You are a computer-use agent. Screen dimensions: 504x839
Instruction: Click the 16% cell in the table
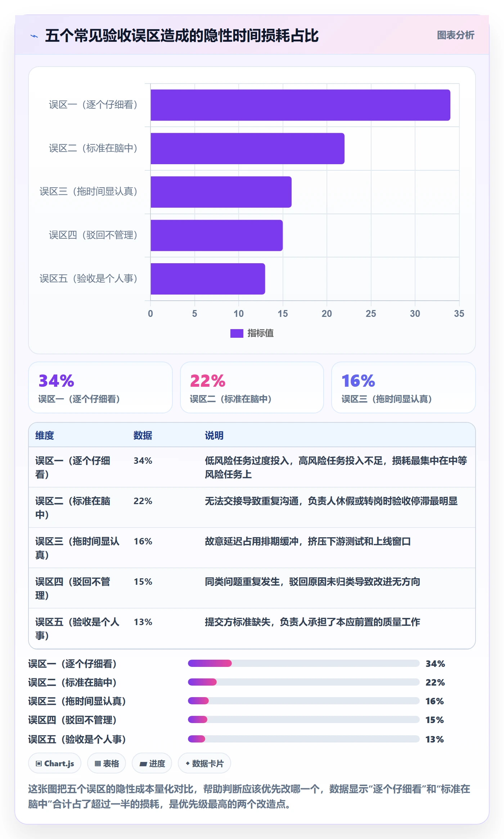[143, 541]
